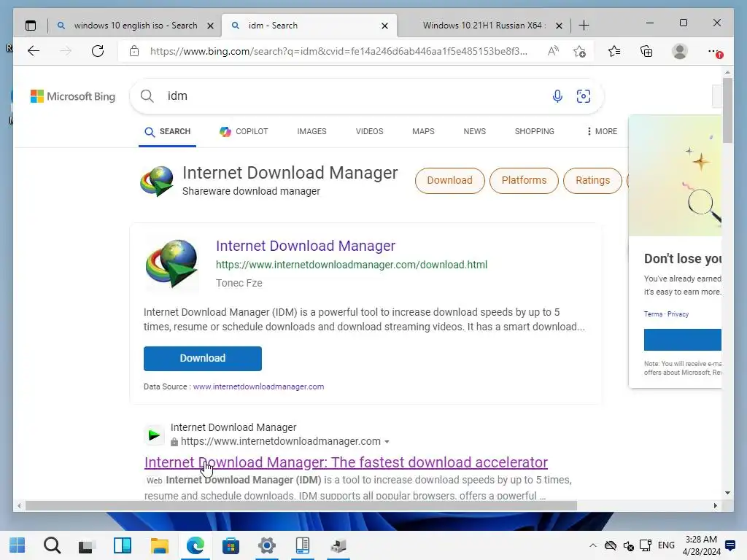The image size is (747, 560).
Task: Open the browser profile avatar
Action: (680, 51)
